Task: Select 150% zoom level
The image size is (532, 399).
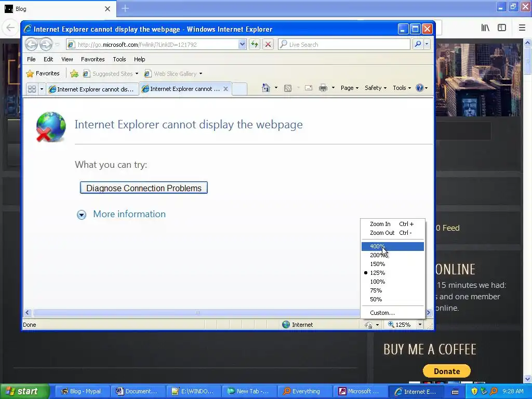Action: [x=393, y=264]
